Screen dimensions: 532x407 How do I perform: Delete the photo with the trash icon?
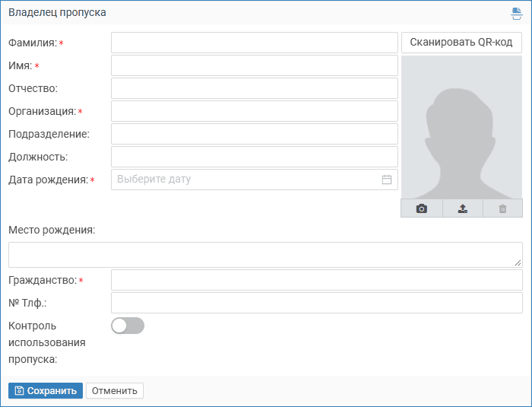click(502, 208)
